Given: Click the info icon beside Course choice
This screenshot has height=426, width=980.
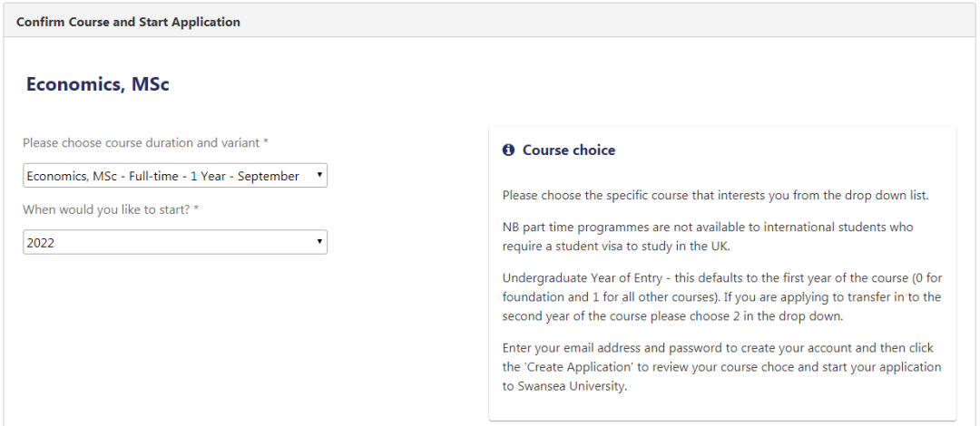Looking at the screenshot, I should [508, 150].
